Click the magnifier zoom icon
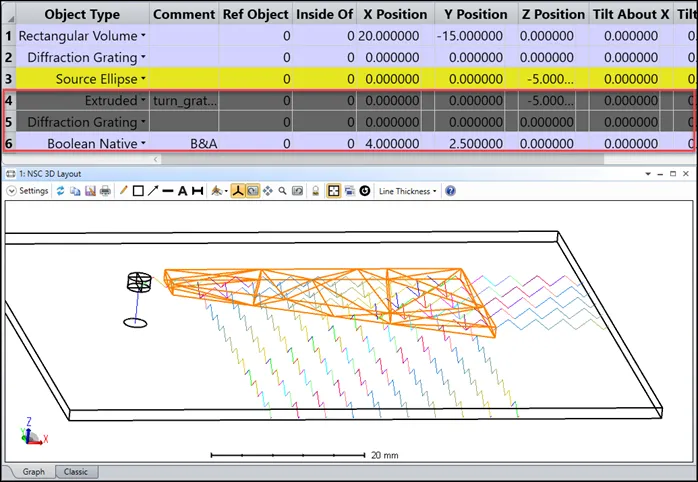Image resolution: width=698 pixels, height=482 pixels. [x=283, y=191]
